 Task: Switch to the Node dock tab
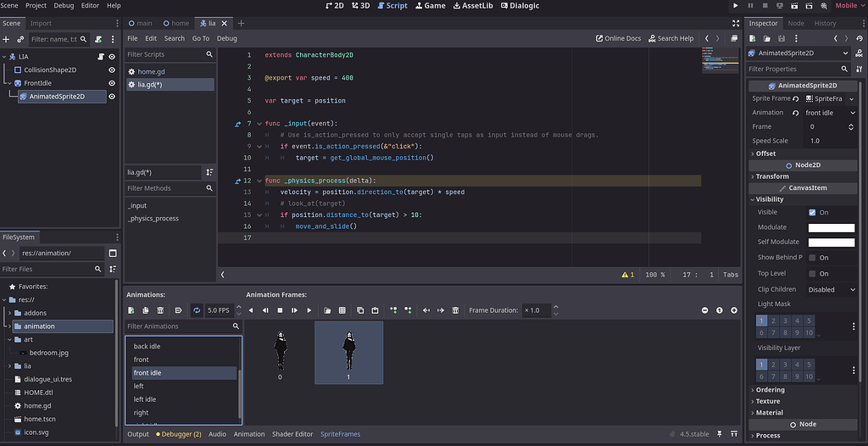coord(796,23)
